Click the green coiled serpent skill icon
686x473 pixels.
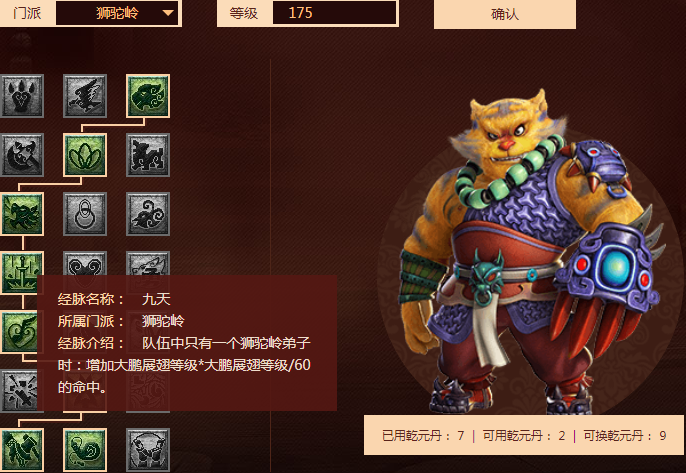tap(85, 450)
